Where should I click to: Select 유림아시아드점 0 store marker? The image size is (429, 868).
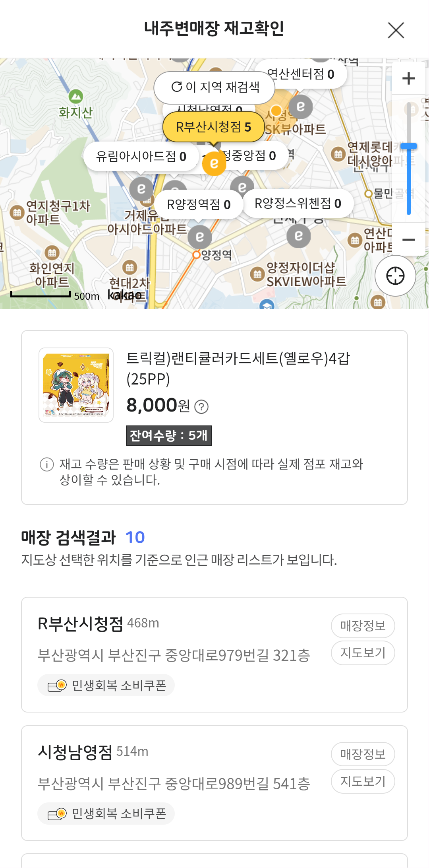click(141, 157)
